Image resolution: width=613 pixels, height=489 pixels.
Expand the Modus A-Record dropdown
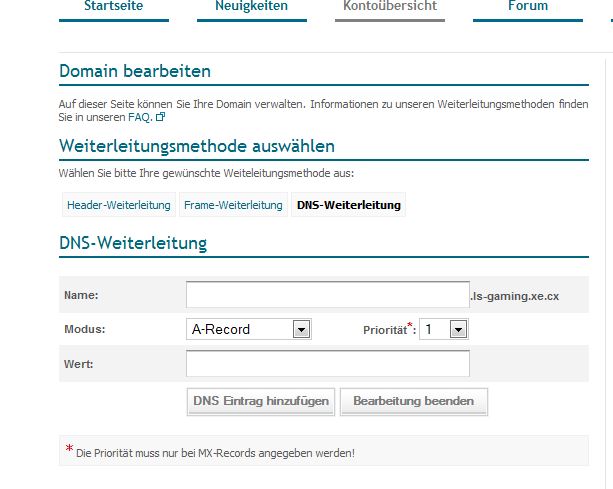point(301,329)
